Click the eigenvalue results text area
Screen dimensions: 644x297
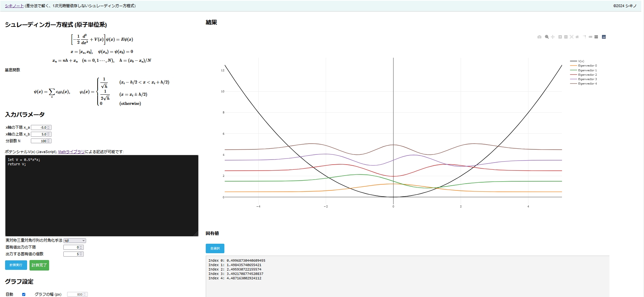pos(407,276)
